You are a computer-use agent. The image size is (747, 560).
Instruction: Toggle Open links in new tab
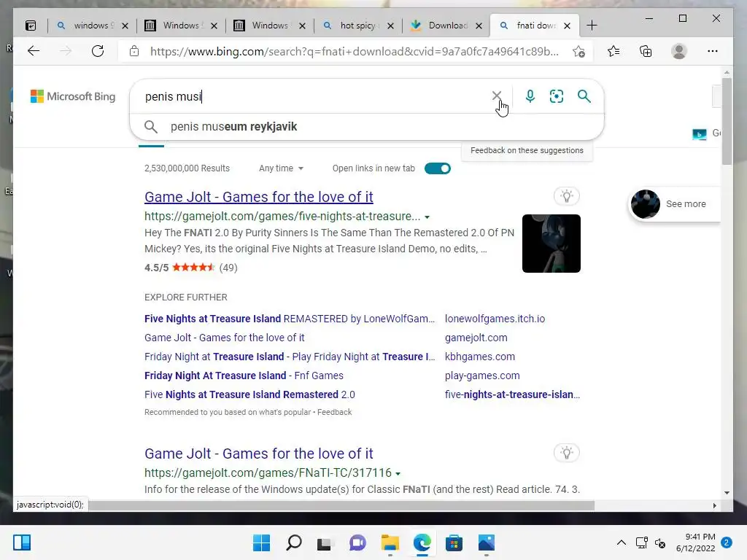(x=438, y=168)
